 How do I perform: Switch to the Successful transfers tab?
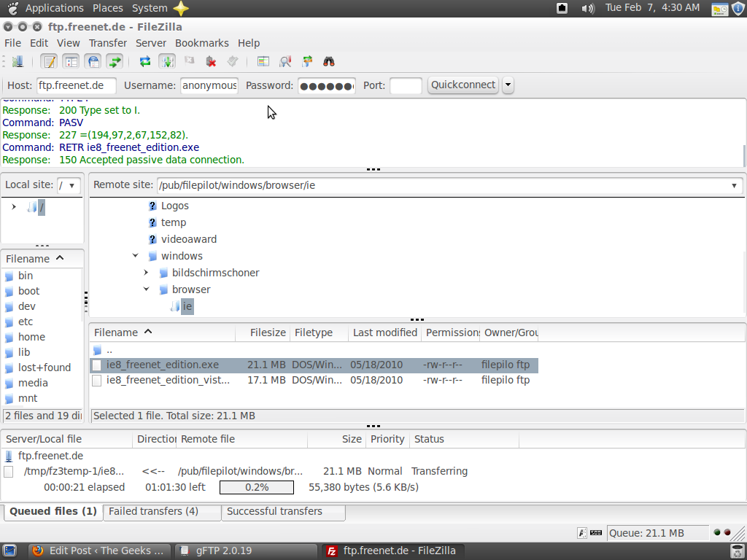[x=283, y=511]
